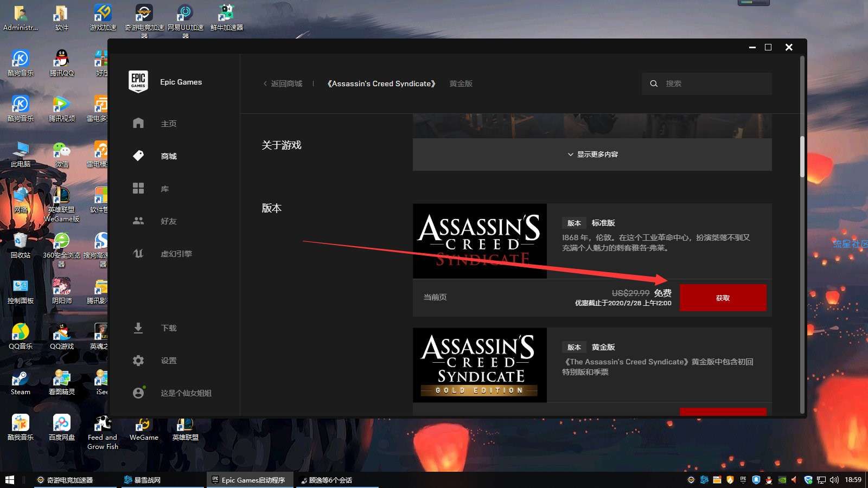Launch 奇游电竞加速器 desktop shortcut
The height and width of the screenshot is (488, 868).
(144, 21)
